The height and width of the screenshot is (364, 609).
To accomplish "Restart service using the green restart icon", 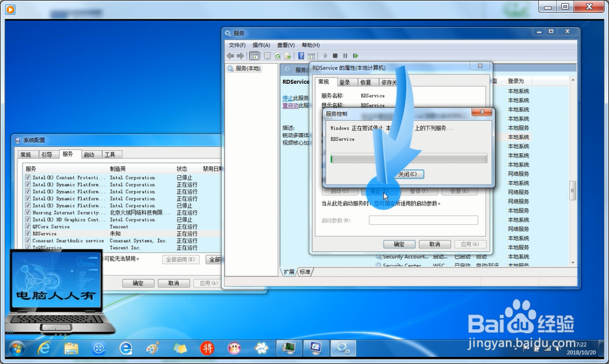I will pyautogui.click(x=355, y=56).
